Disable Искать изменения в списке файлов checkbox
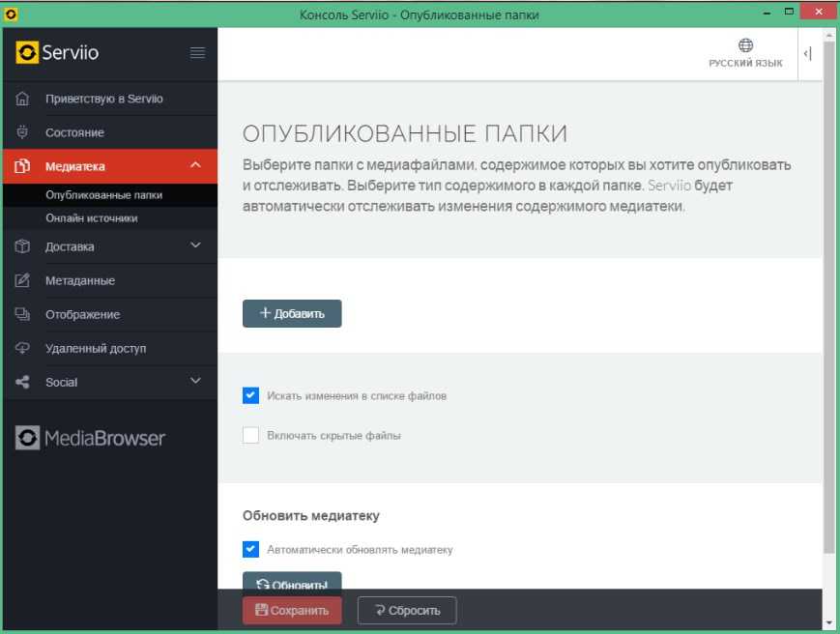This screenshot has width=840, height=634. click(251, 395)
